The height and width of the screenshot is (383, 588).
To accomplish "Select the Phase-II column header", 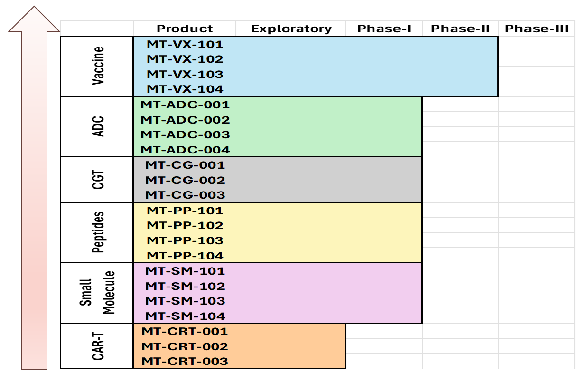I will click(x=460, y=29).
